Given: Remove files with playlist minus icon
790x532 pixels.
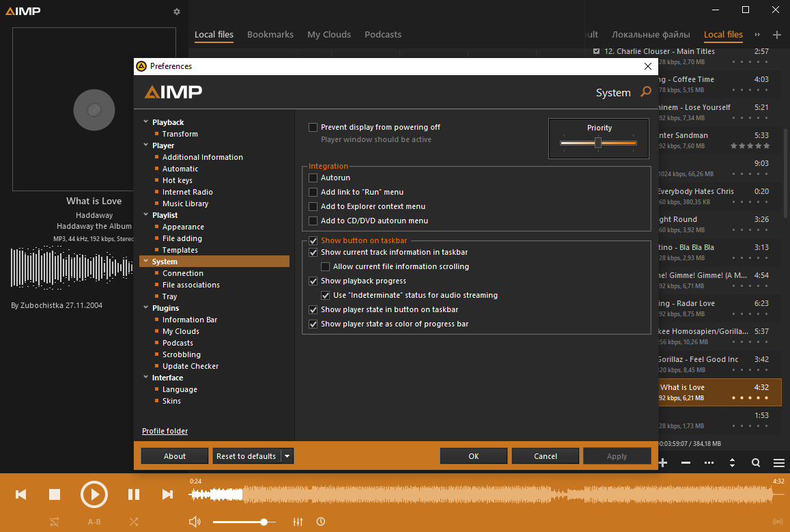Looking at the screenshot, I should [x=686, y=462].
